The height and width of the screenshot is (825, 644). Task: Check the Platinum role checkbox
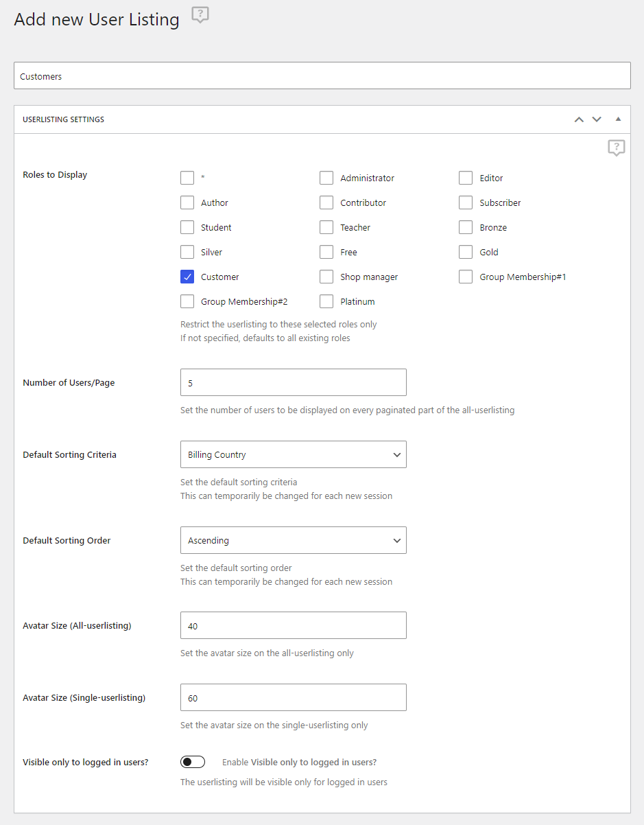[x=326, y=301]
